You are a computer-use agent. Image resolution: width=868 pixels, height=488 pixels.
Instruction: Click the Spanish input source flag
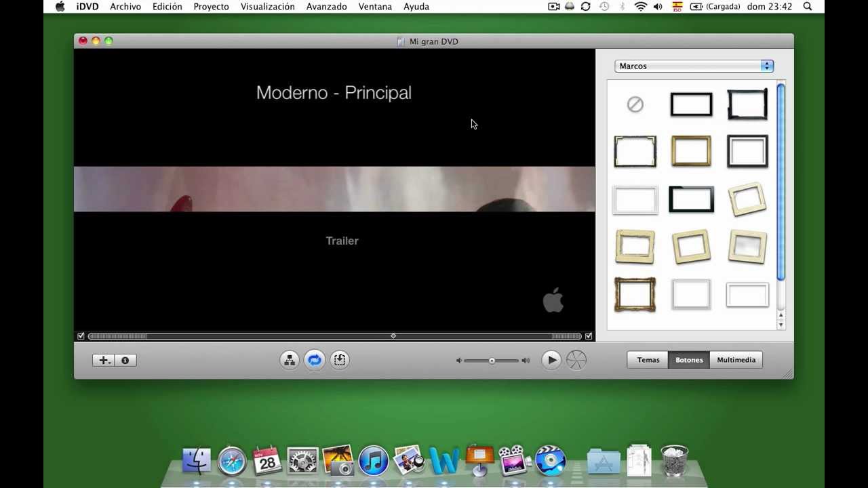tap(677, 7)
